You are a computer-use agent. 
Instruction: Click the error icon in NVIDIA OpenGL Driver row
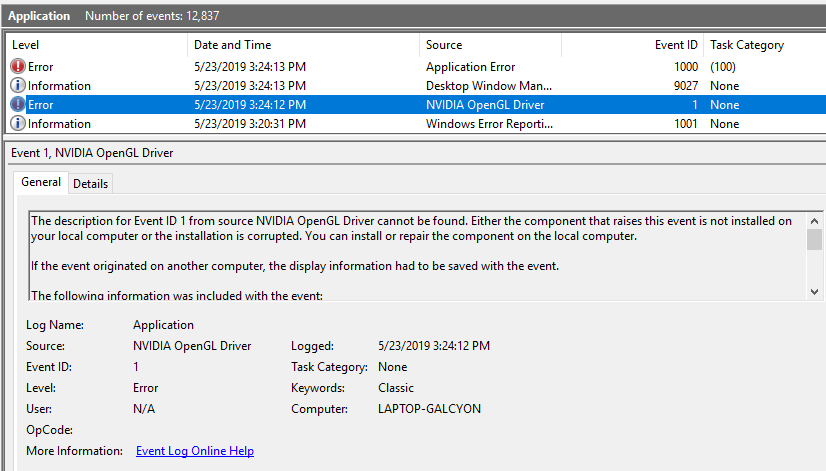(18, 104)
